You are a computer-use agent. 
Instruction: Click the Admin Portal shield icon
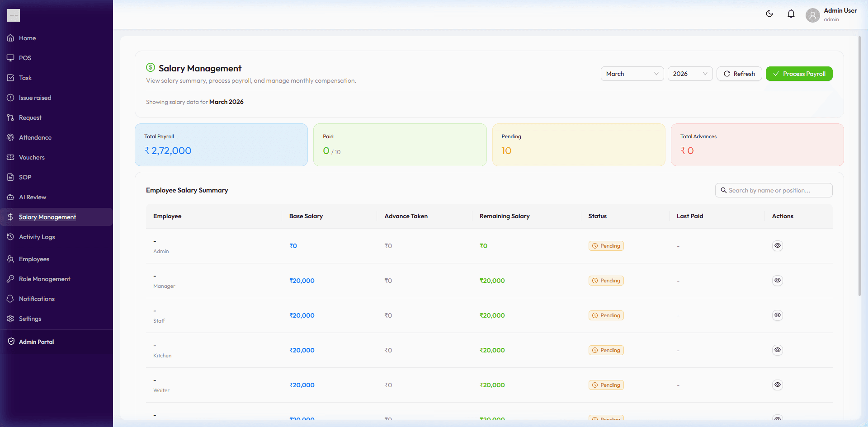click(11, 342)
